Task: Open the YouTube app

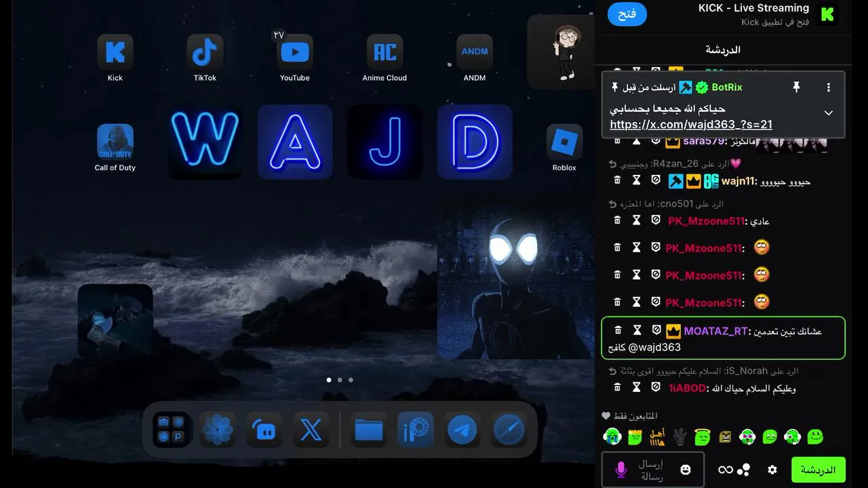Action: coord(295,52)
